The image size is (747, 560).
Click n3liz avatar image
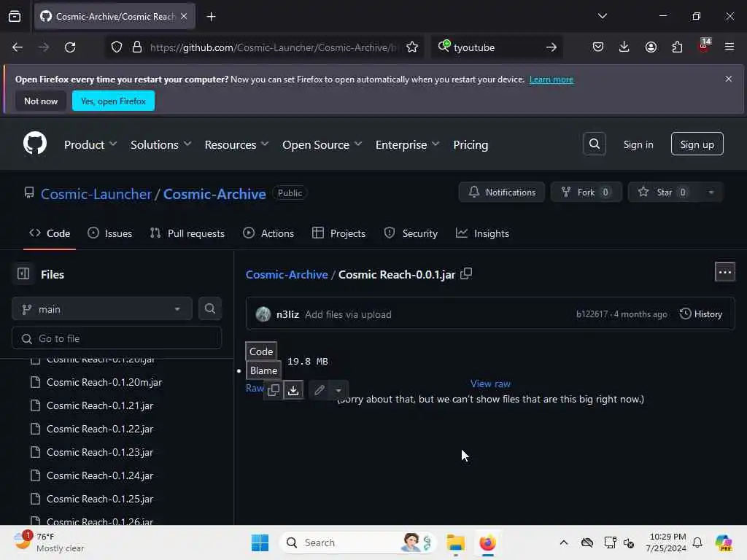pos(263,314)
